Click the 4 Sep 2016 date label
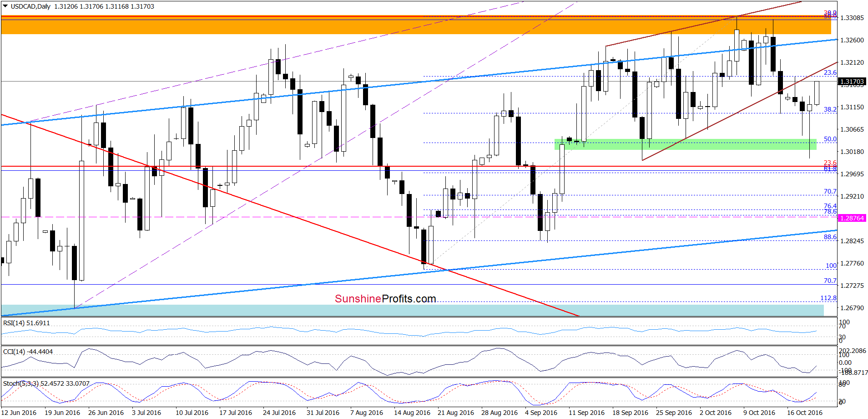868x419 pixels. click(x=541, y=413)
